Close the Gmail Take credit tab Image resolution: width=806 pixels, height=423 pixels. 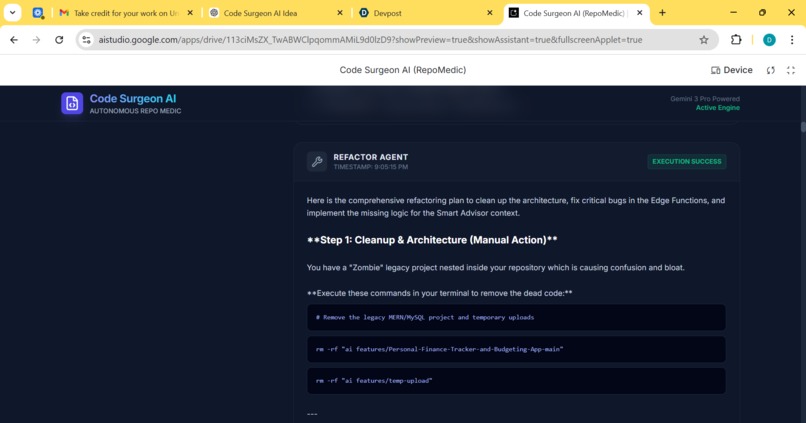(x=190, y=13)
